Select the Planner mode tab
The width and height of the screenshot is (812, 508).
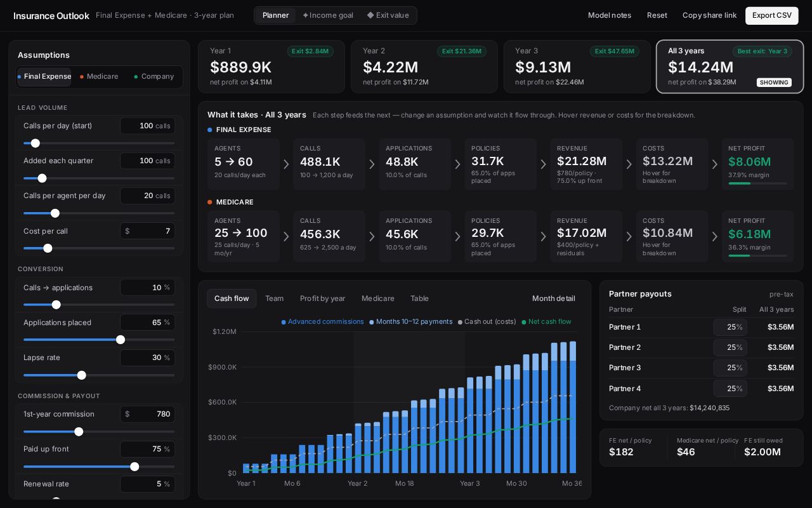click(275, 15)
